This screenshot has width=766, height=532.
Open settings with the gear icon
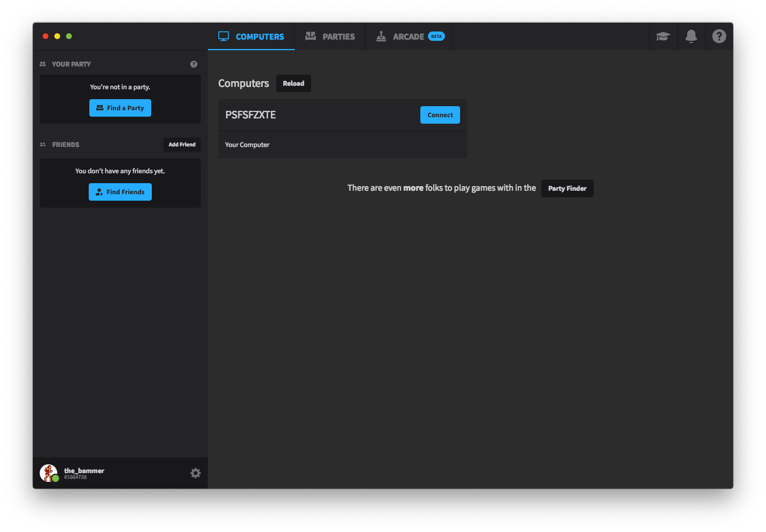(196, 473)
